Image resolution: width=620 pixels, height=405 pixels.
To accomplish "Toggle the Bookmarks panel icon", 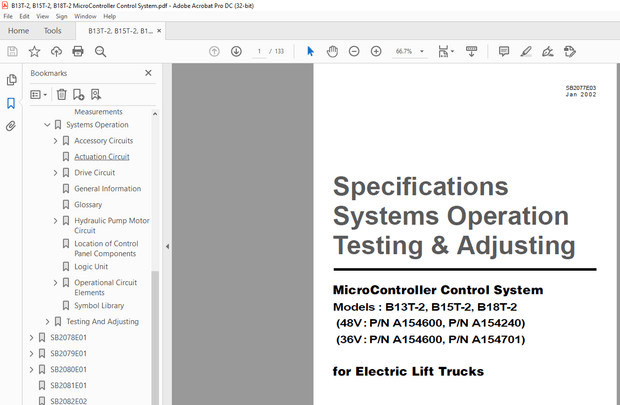I will click(11, 103).
